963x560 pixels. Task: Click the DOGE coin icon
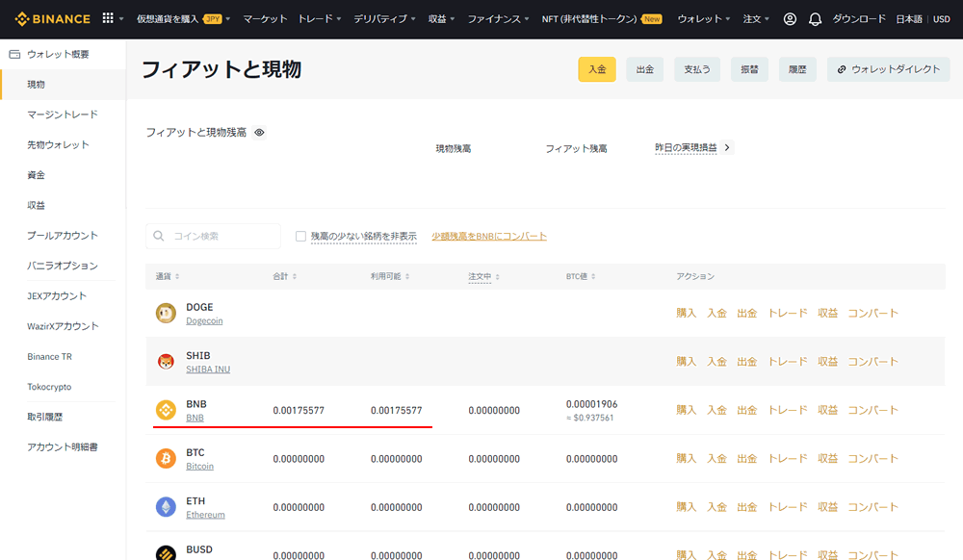click(166, 313)
